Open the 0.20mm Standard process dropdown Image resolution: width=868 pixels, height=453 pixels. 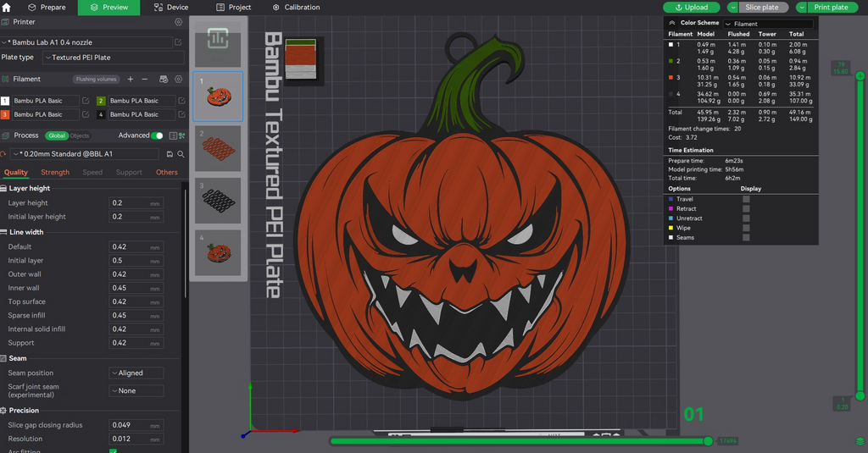(x=85, y=154)
